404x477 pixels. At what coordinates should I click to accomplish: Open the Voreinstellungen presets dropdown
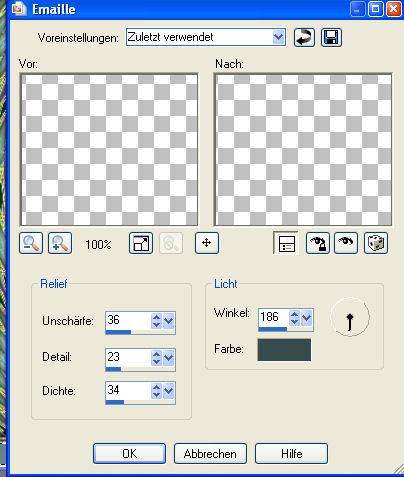pyautogui.click(x=278, y=37)
